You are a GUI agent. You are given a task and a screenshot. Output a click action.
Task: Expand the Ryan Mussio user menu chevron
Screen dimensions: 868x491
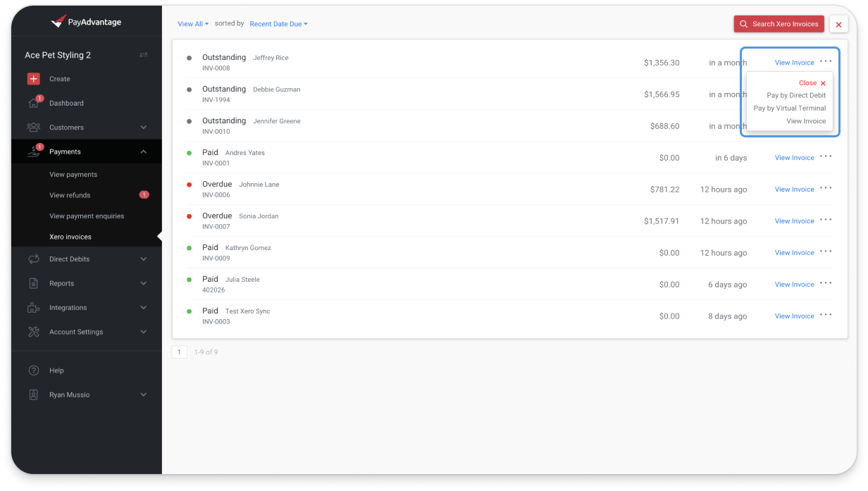pos(144,394)
